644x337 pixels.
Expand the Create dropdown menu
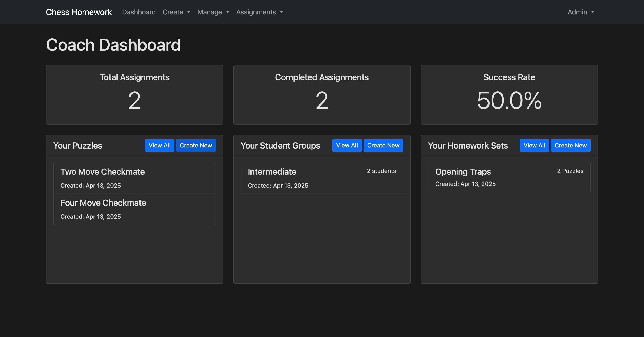(x=177, y=12)
